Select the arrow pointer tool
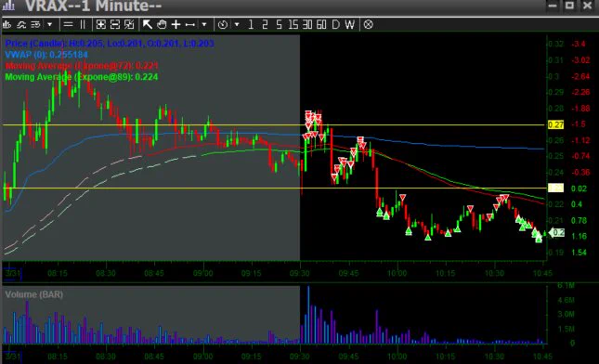The height and width of the screenshot is (364, 599). 148,25
